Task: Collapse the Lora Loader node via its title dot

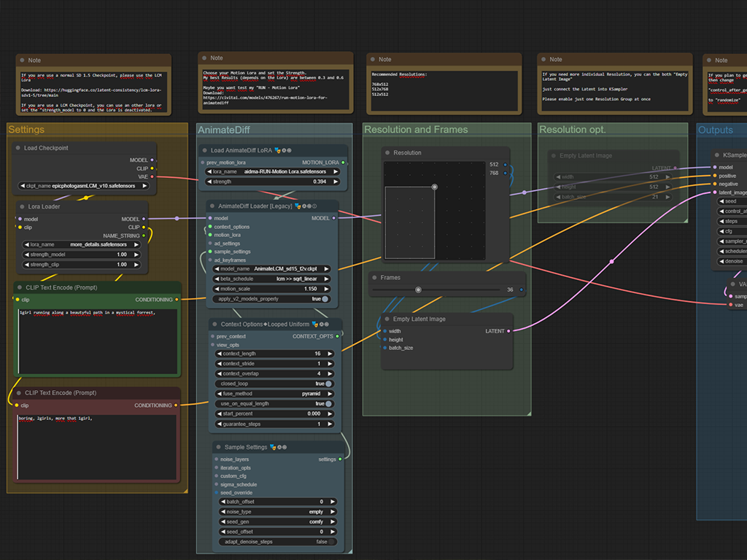Action: click(22, 206)
